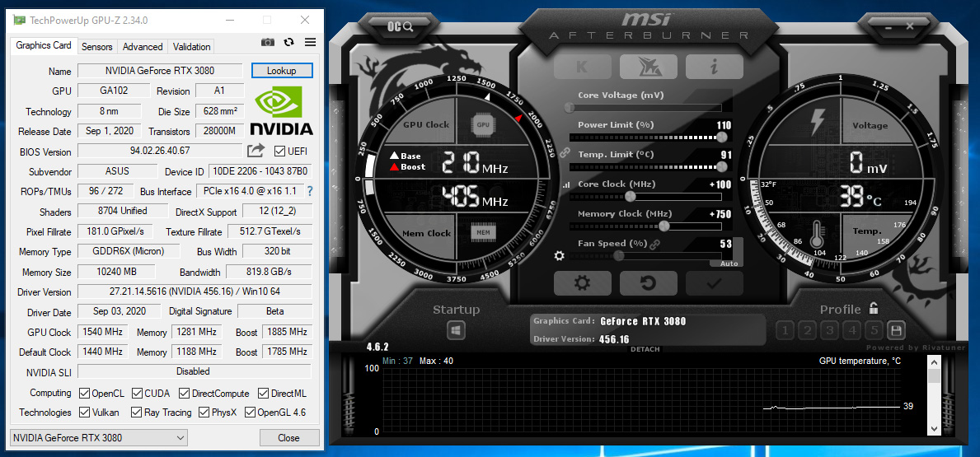Toggle the fan speed Auto button
The width and height of the screenshot is (980, 457).
click(728, 263)
